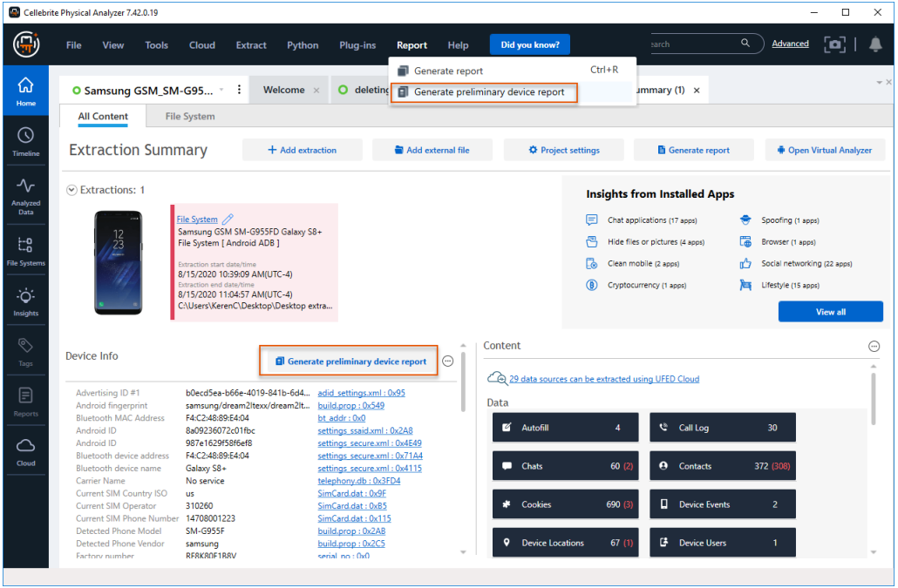The height and width of the screenshot is (588, 898).
Task: Open the File System extraction link
Action: pos(197,219)
